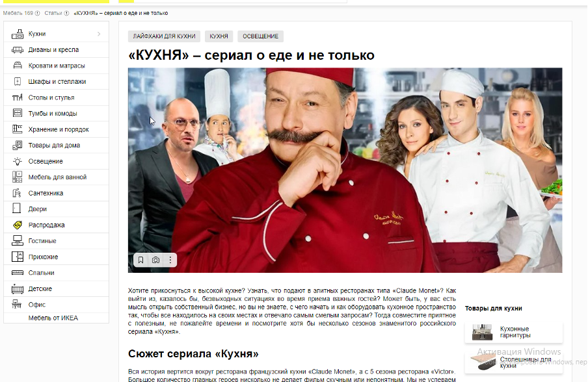The image size is (588, 382).
Task: Select the КУХНЯ tag
Action: 219,36
